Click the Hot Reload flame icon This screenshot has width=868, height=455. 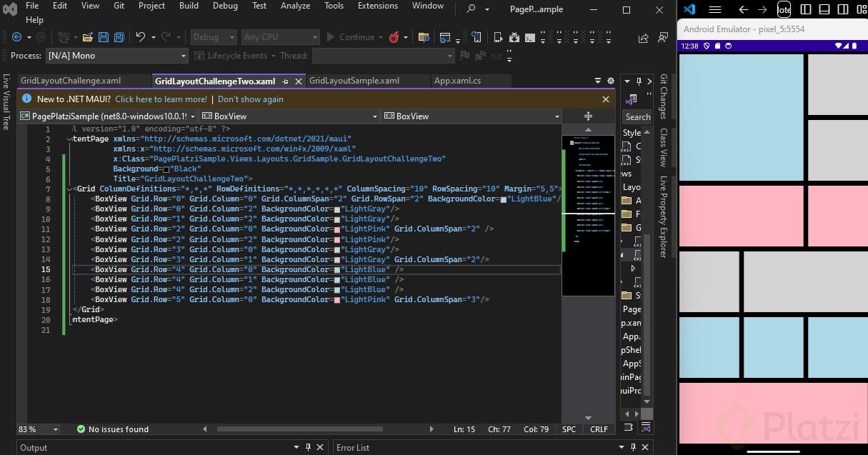394,37
